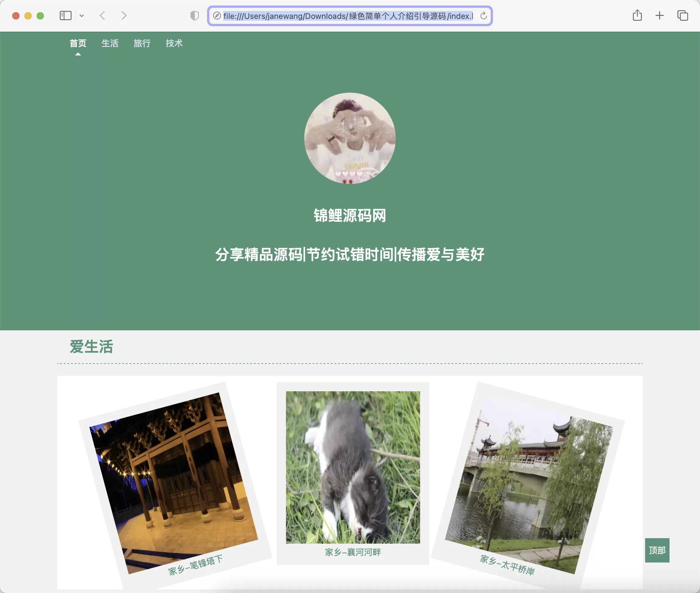Toggle the Safari sidebar icon
Screen dimensions: 700x593
tap(65, 16)
